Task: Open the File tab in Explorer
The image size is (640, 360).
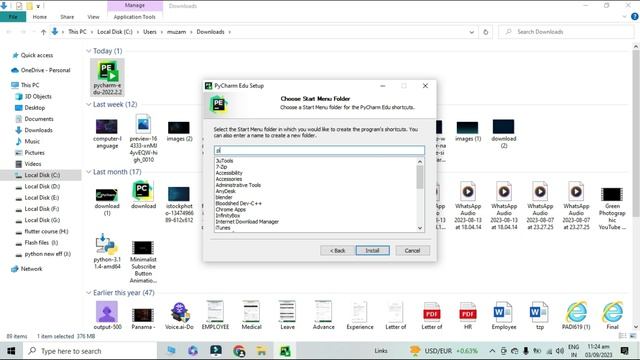Action: click(x=13, y=17)
